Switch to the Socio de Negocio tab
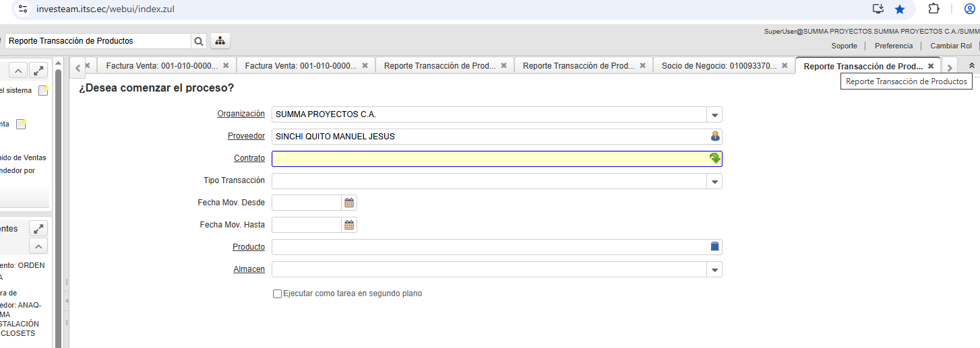Viewport: 980px width, 348px height. point(718,66)
